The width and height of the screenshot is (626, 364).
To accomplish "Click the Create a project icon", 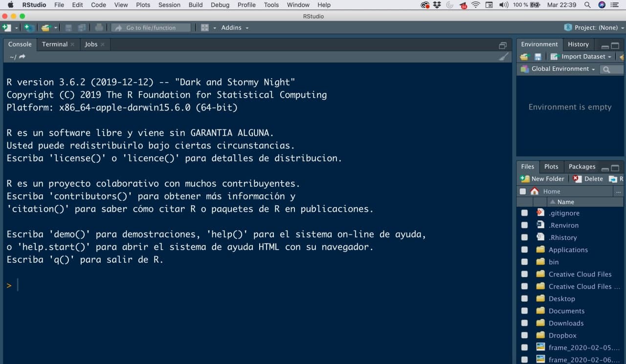I will click(x=29, y=28).
